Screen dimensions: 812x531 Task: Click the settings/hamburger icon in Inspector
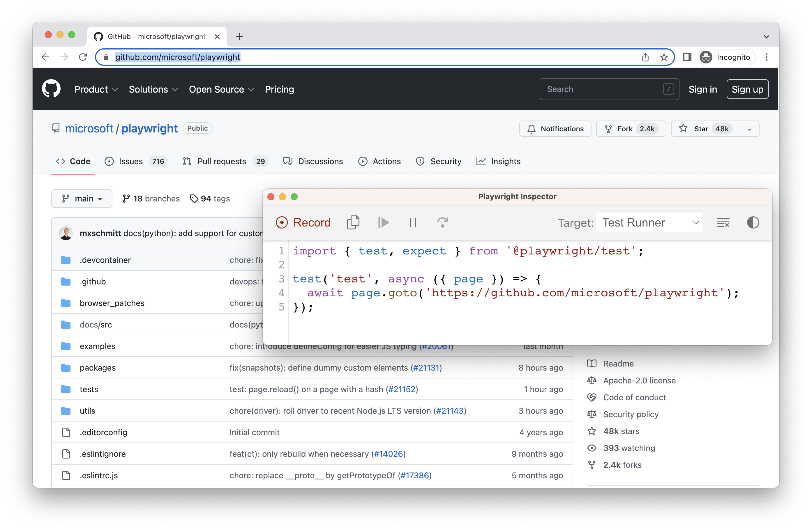click(724, 222)
